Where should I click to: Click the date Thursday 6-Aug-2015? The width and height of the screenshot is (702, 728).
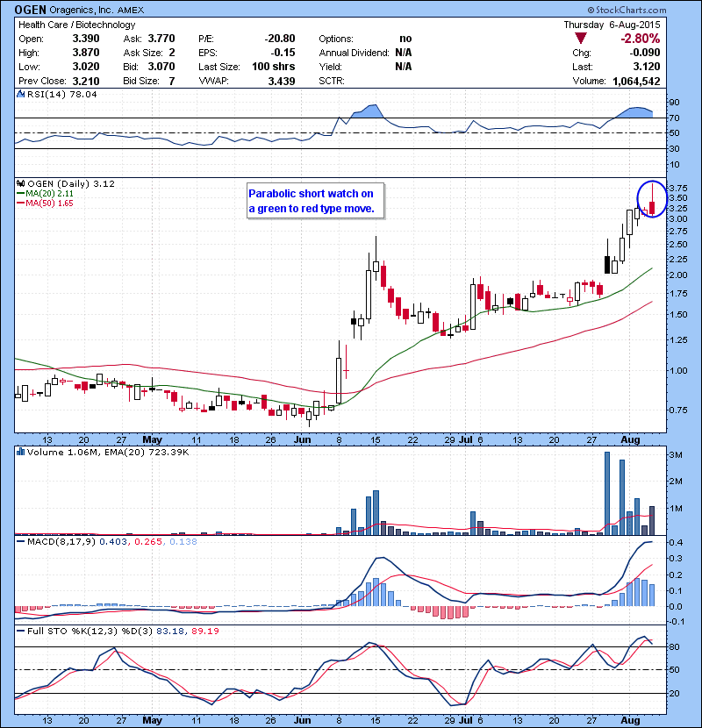pyautogui.click(x=612, y=25)
